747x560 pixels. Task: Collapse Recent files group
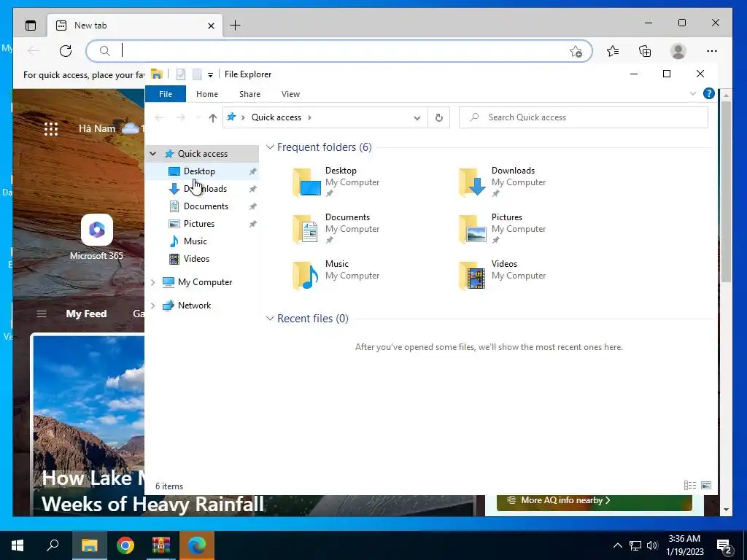[x=270, y=319]
